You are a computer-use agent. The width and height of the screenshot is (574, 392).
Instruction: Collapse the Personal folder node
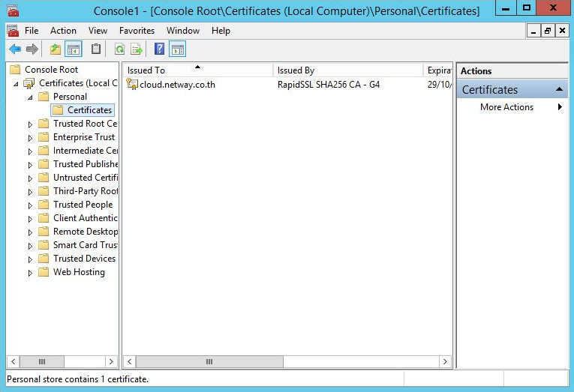pos(30,97)
